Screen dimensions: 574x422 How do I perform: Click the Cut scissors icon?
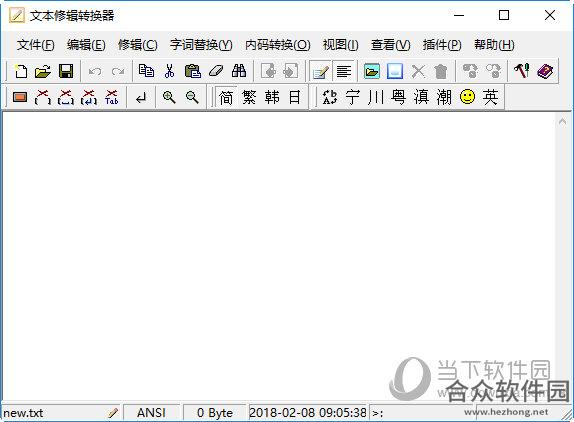pyautogui.click(x=169, y=71)
